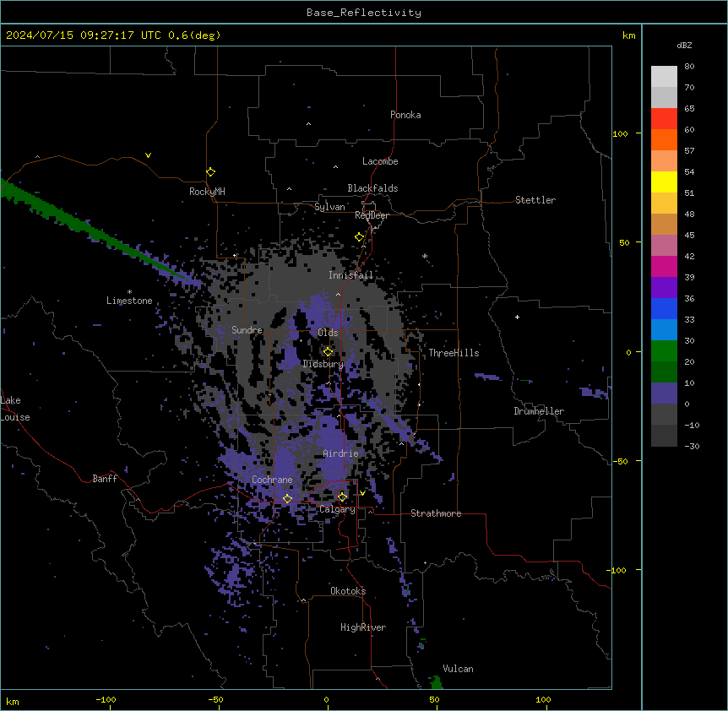Click the Lake Louise label
728x711 pixels.
tap(15, 409)
